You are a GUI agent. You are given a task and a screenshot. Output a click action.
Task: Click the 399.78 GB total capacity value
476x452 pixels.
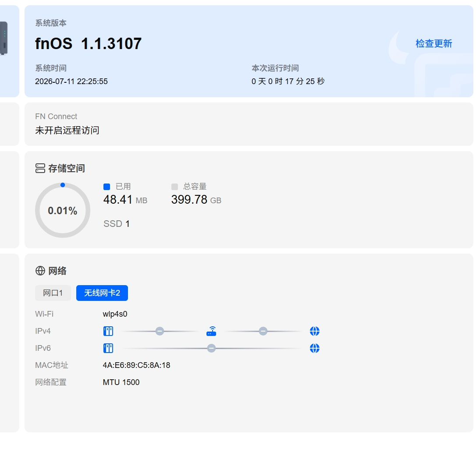coord(196,200)
